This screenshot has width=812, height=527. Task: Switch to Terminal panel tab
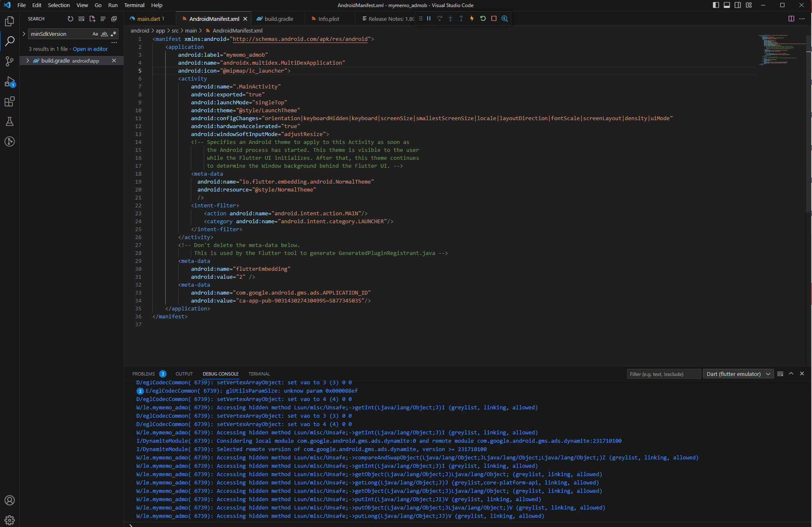click(x=259, y=374)
